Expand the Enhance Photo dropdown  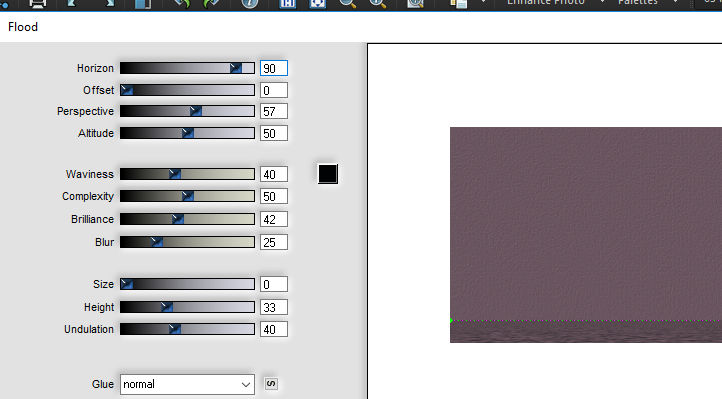click(603, 2)
